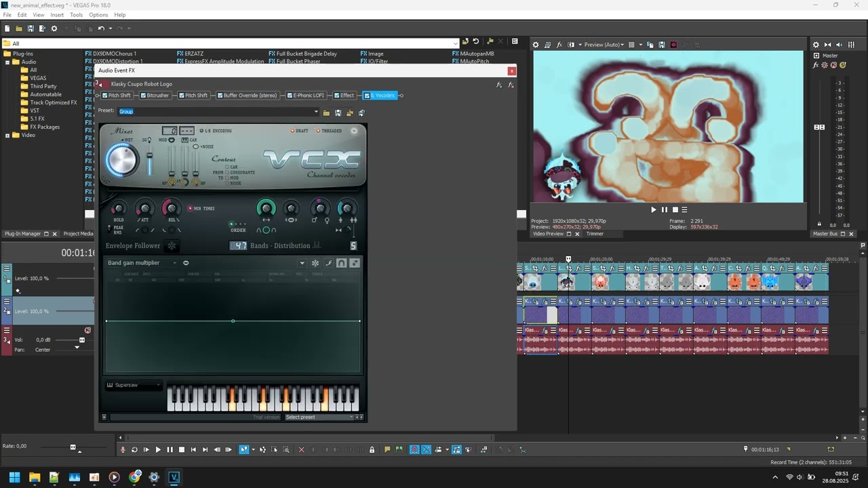The image size is (868, 488).
Task: Click the 47 Bands number field
Action: coord(239,246)
